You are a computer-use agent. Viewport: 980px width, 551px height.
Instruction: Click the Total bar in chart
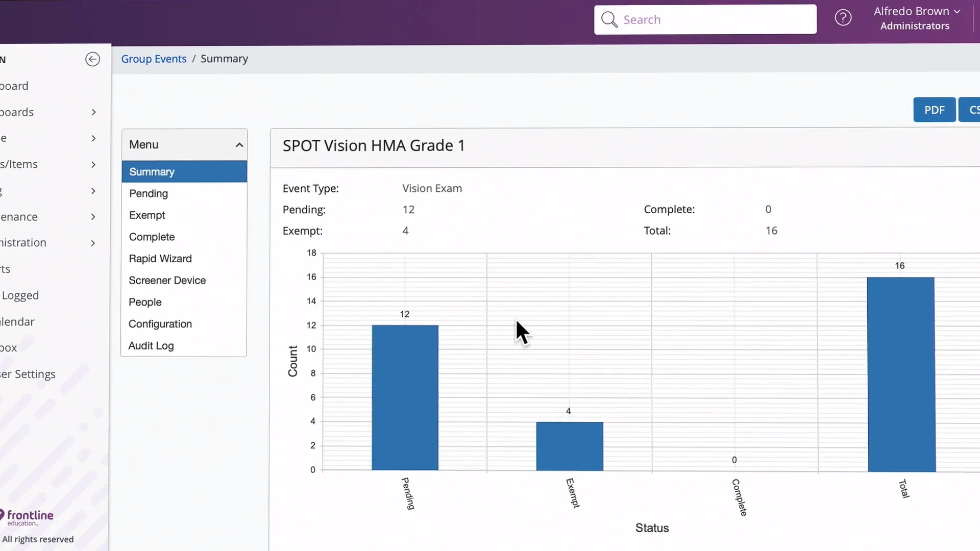(901, 374)
